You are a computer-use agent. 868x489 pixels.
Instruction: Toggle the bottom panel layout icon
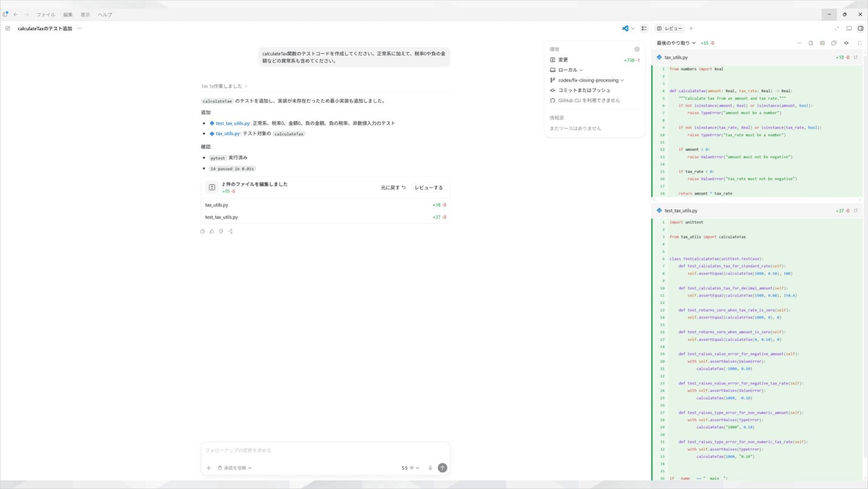pyautogui.click(x=849, y=28)
